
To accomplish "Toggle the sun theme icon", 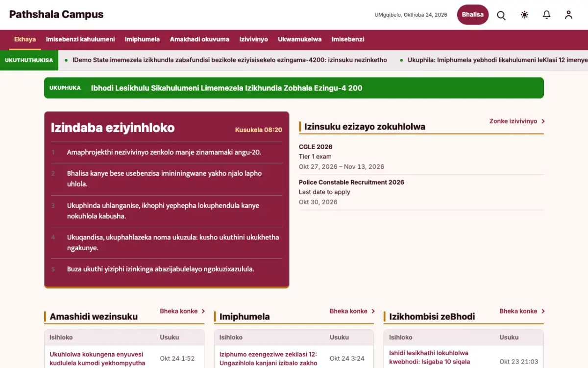I will (x=524, y=15).
